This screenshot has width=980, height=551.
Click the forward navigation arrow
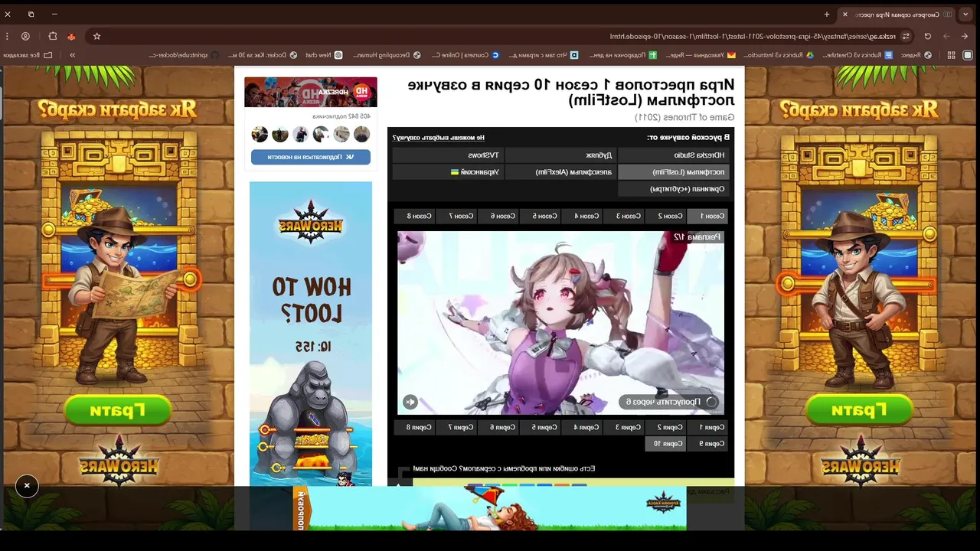pyautogui.click(x=946, y=36)
